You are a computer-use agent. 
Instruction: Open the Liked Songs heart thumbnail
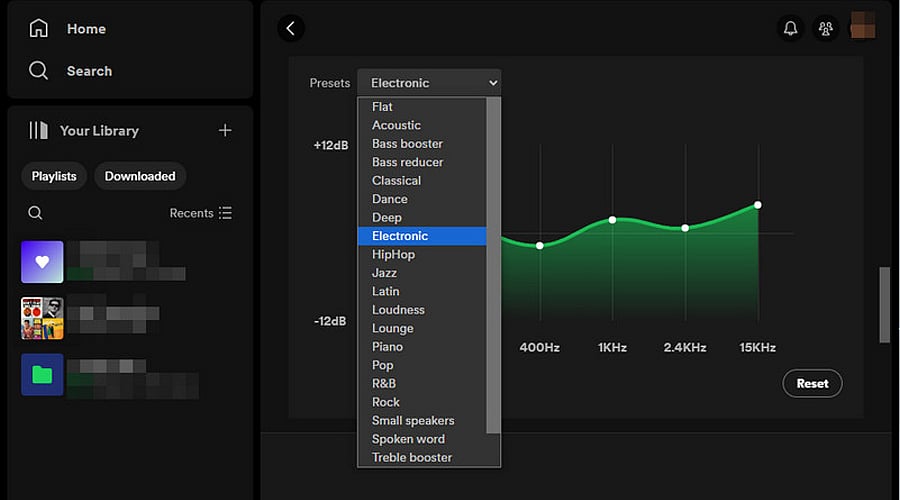click(x=42, y=262)
